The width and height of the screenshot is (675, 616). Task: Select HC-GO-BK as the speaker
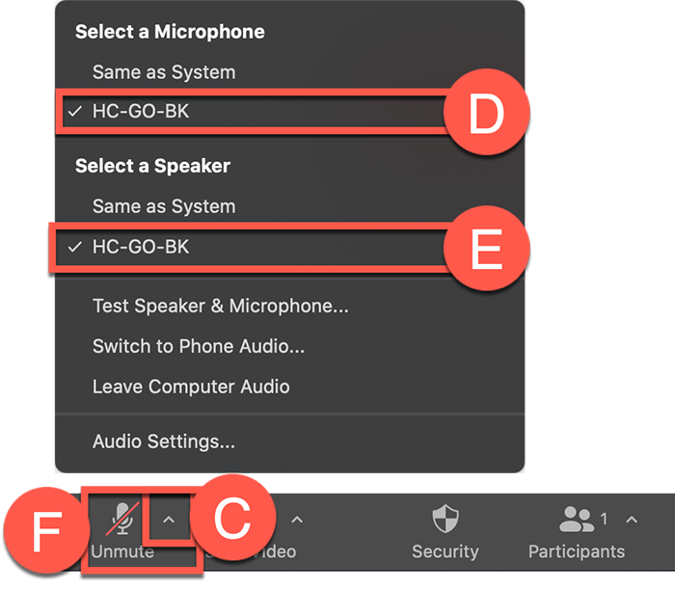pos(141,247)
